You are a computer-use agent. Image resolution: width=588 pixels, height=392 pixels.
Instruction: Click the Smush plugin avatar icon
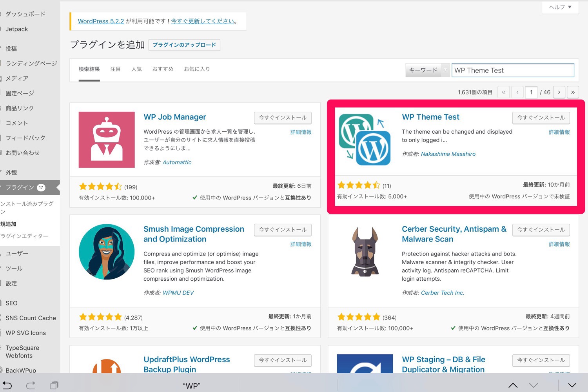point(107,252)
